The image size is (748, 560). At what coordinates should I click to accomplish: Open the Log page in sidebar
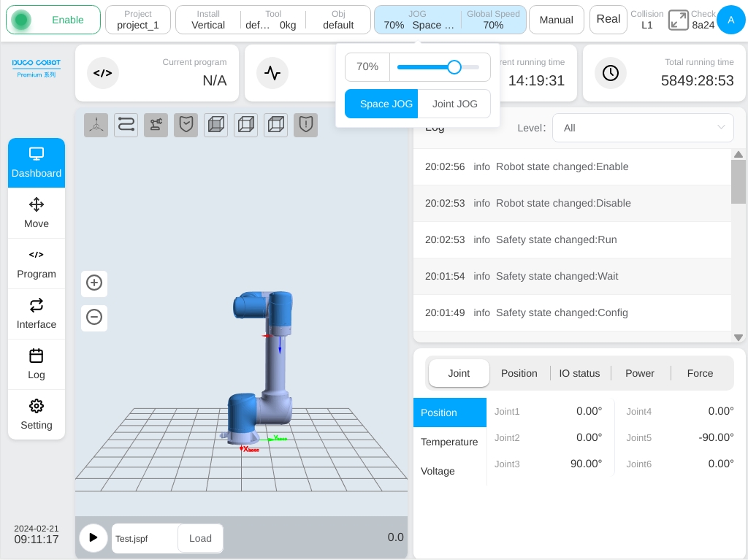(x=37, y=364)
